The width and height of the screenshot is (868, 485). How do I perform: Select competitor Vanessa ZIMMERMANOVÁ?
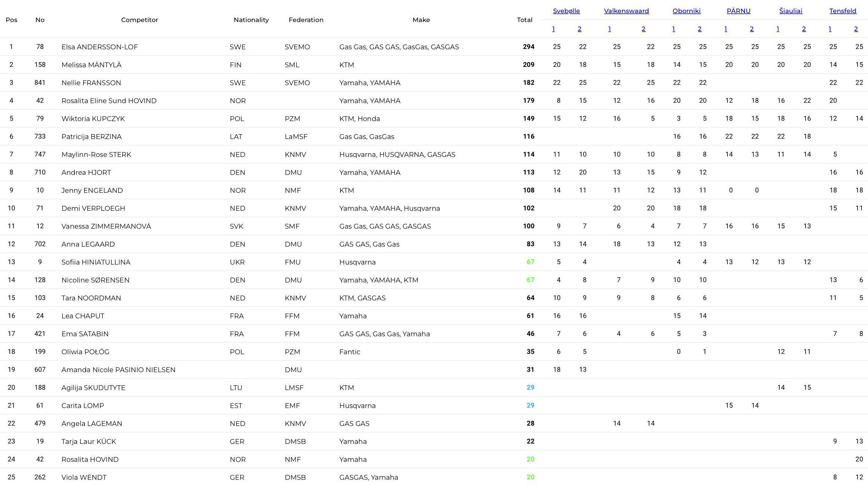[106, 226]
